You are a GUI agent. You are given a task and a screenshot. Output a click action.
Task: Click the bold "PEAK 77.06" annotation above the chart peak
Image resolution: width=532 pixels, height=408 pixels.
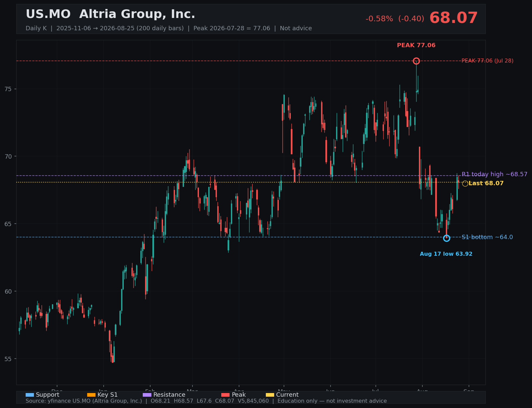pos(416,45)
